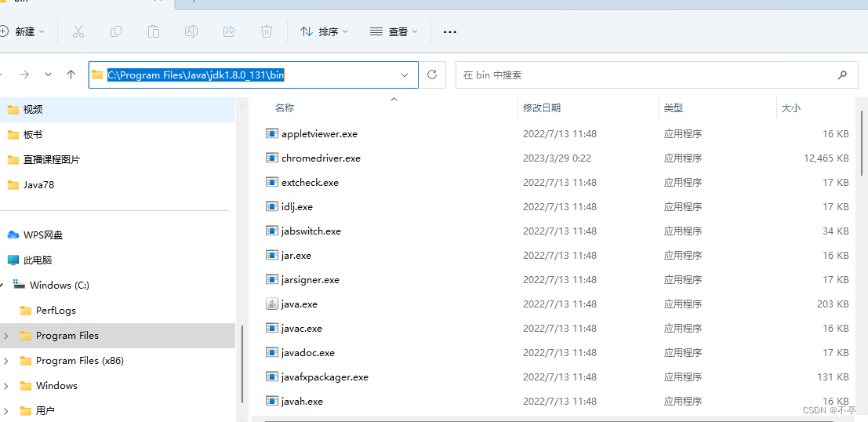Viewport: 868px width, 422px height.
Task: Select the WPS网盘 item in the sidebar
Action: 43,235
